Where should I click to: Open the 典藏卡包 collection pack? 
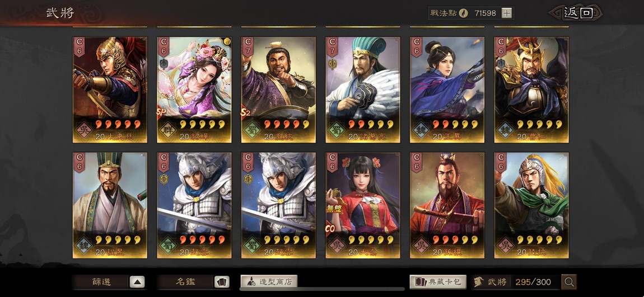point(438,282)
